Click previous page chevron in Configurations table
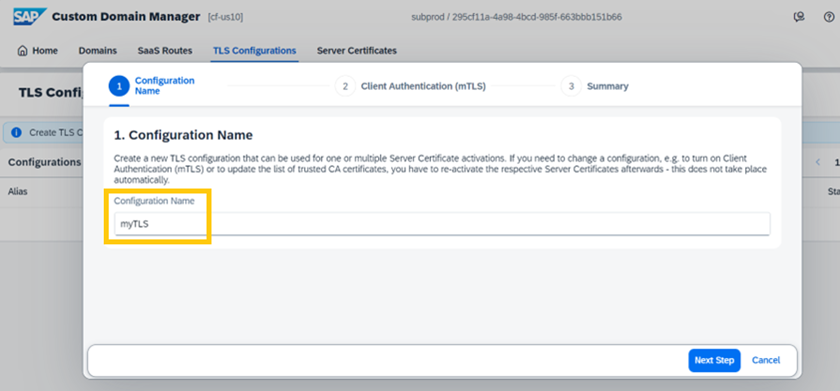Screen dimensions: 840x391 coord(818,162)
